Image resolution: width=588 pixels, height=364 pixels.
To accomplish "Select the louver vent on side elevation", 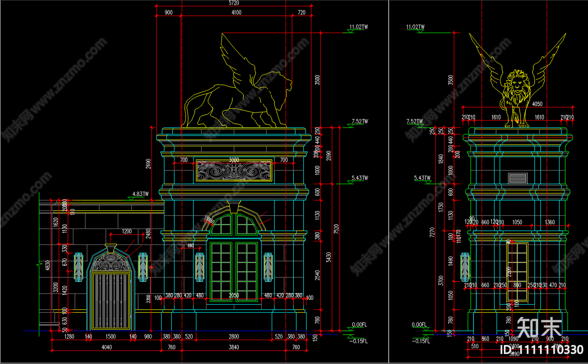I will pos(517,179).
